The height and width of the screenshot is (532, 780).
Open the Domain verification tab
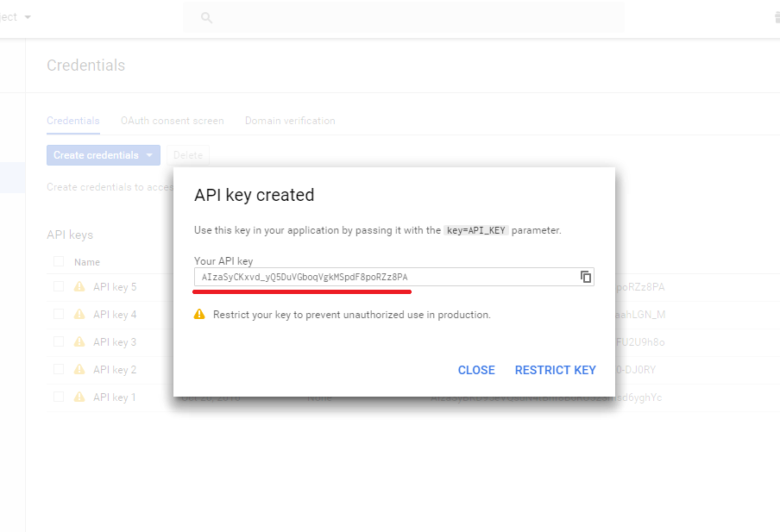290,121
